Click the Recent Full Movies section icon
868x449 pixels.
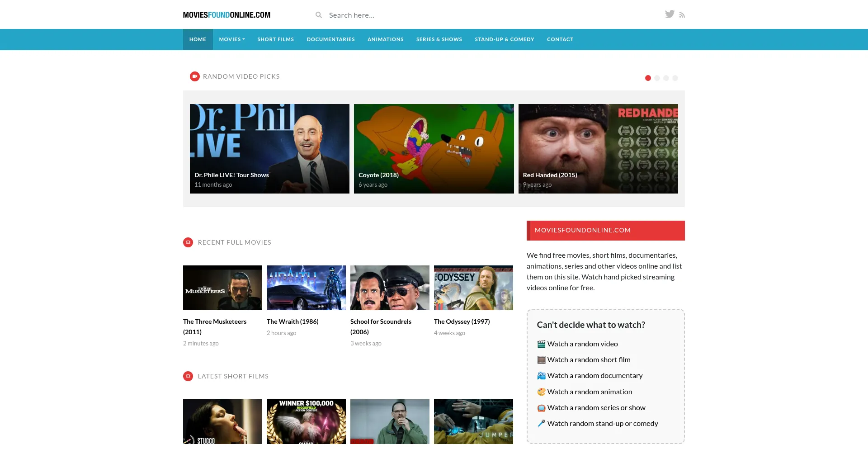click(188, 242)
